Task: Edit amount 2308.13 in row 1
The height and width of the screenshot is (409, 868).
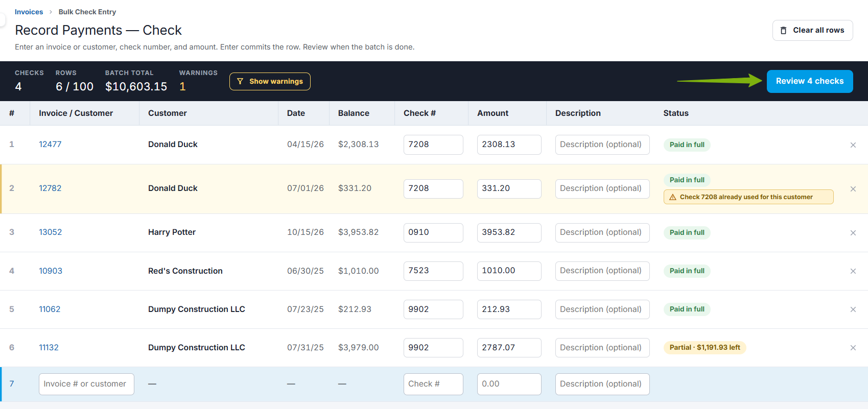Action: pos(509,145)
